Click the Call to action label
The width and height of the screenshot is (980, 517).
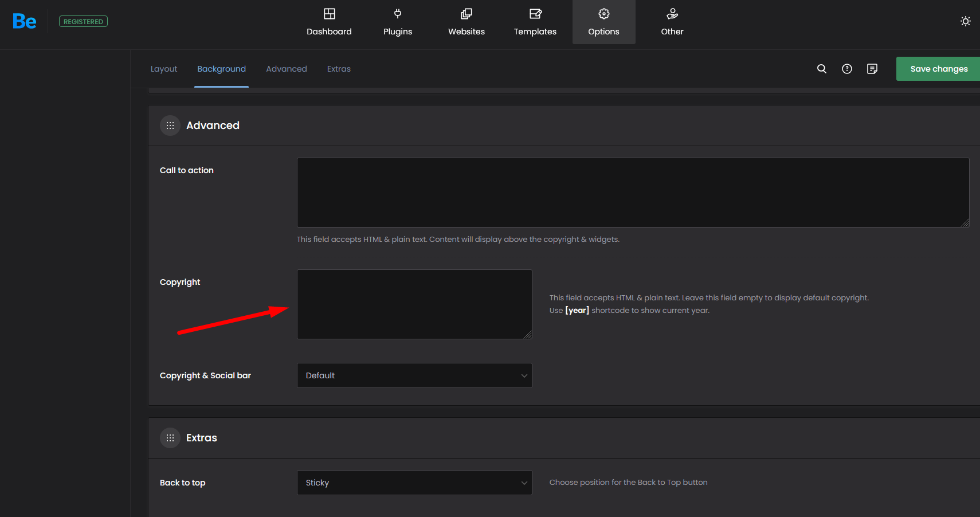click(x=187, y=170)
